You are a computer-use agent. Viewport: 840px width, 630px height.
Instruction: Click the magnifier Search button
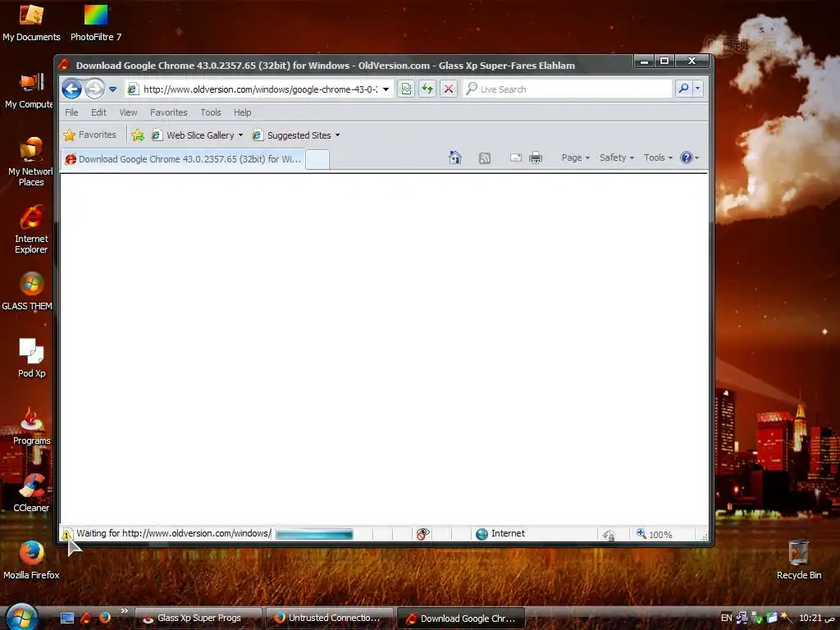point(683,89)
